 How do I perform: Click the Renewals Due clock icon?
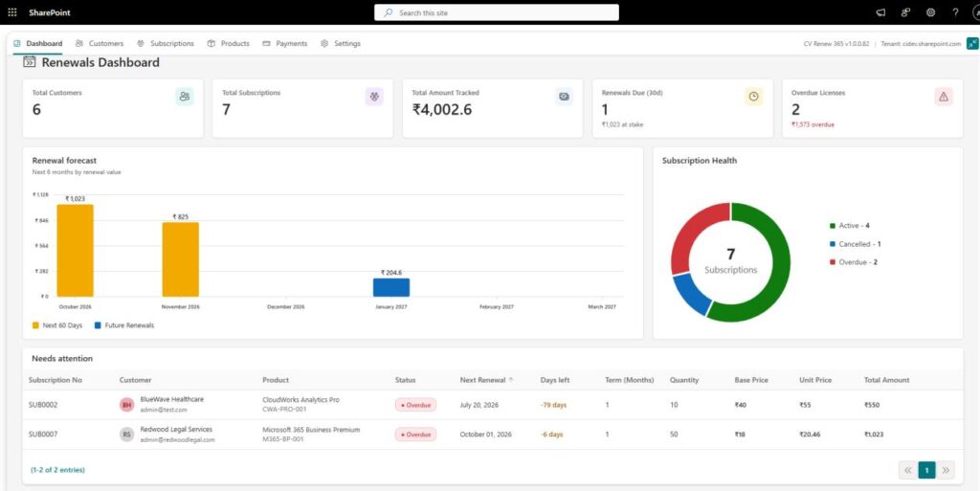[x=754, y=97]
